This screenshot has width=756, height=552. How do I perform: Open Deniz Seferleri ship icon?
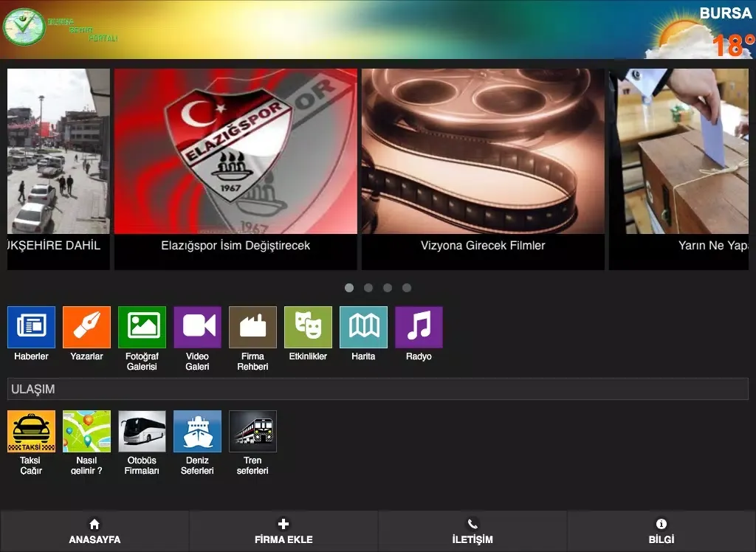coord(198,431)
